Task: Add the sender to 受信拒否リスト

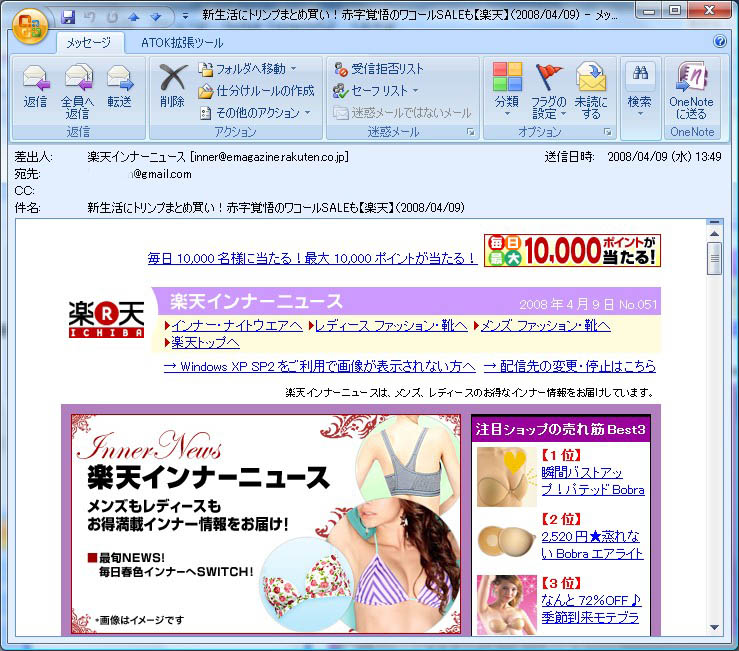Action: coord(379,69)
